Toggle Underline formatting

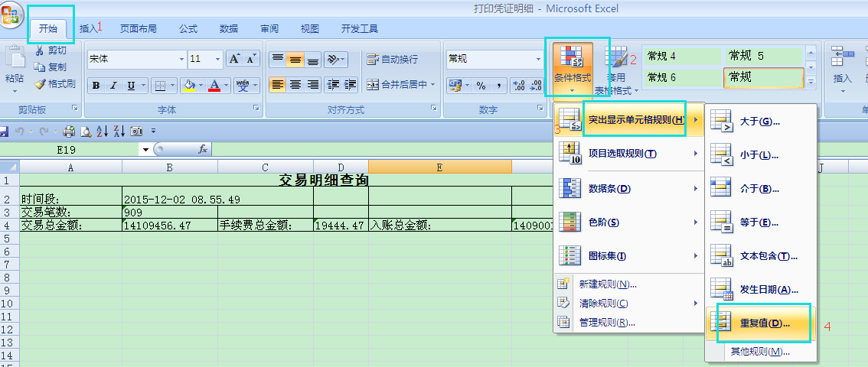click(131, 85)
